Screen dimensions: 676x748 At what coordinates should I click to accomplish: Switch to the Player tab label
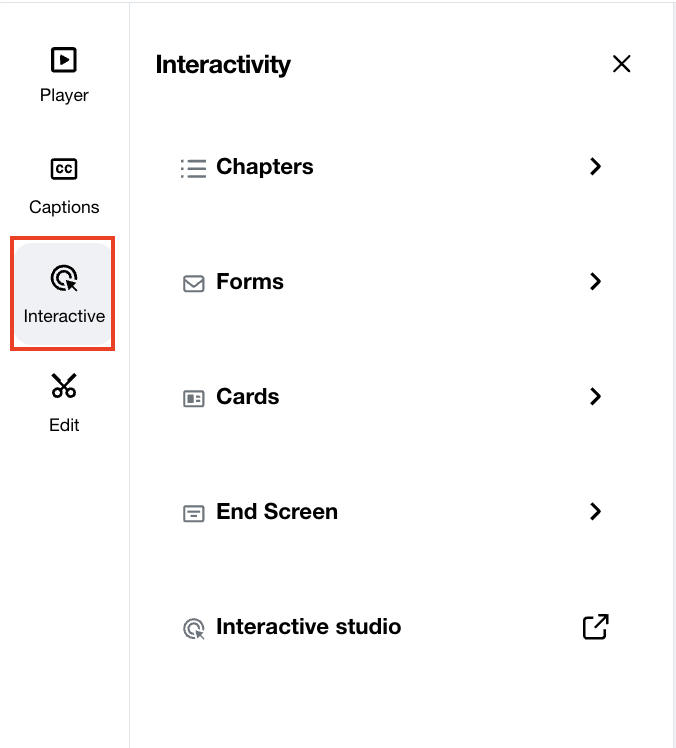click(x=64, y=96)
